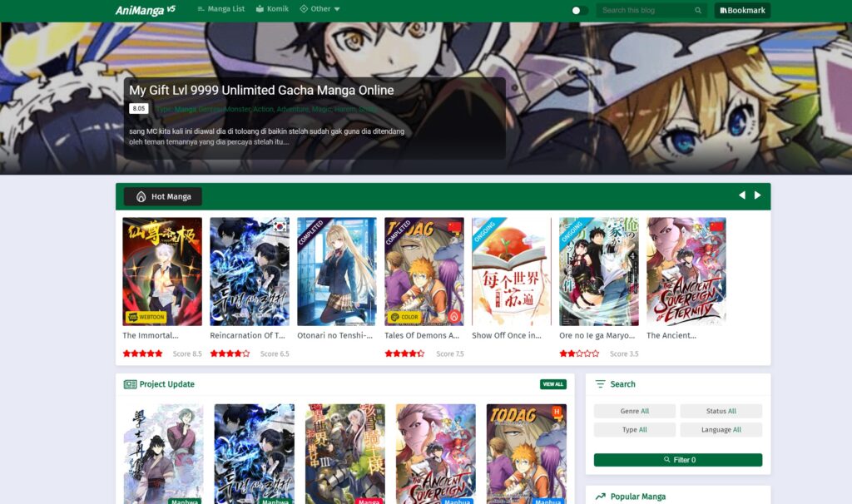Click the China flag on Ancient Sovereign cover

click(x=716, y=226)
